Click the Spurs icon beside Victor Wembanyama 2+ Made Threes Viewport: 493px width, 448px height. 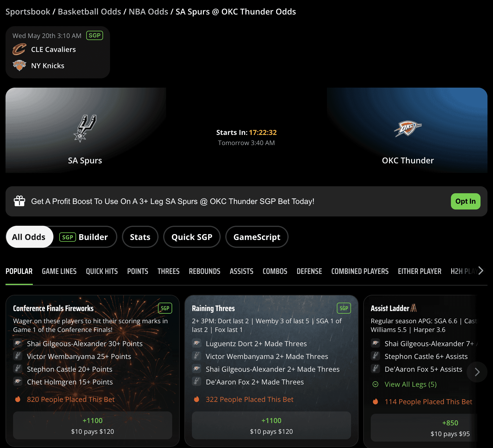[197, 356]
